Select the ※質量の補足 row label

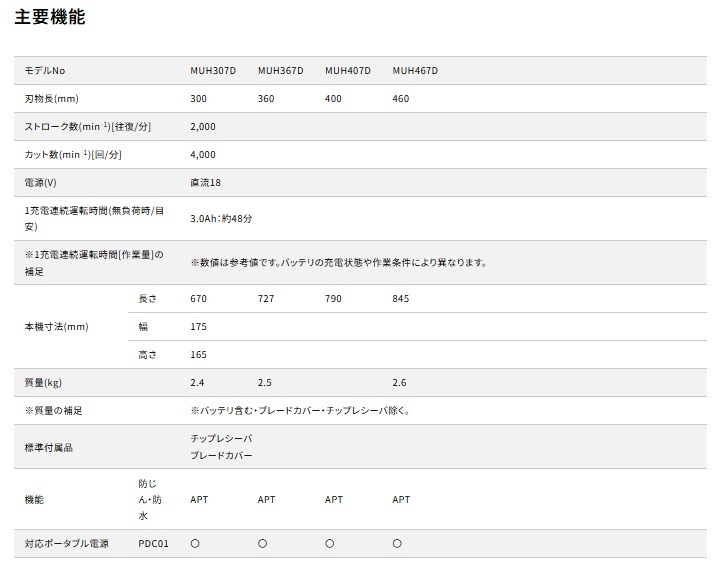53,410
